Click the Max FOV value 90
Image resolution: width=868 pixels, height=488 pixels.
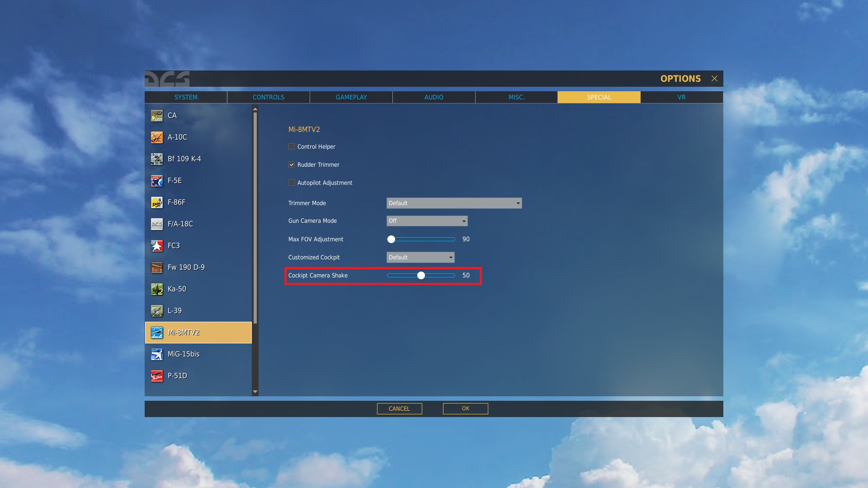[x=466, y=239]
